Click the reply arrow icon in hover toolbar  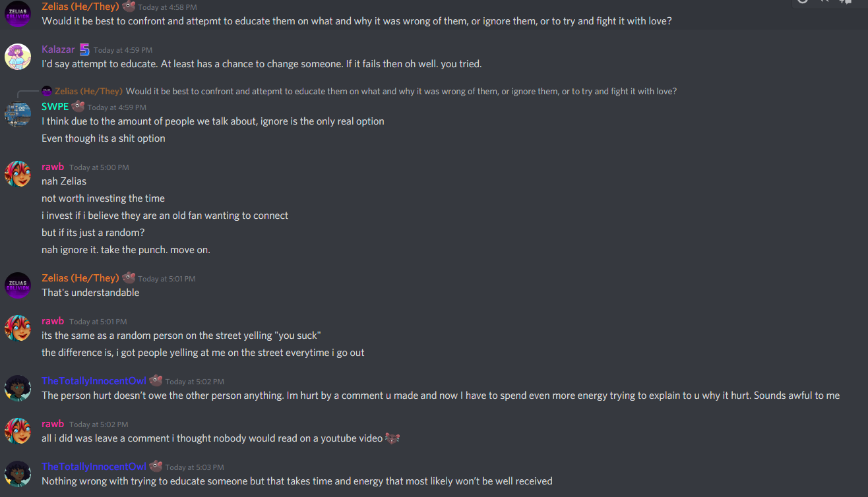point(824,1)
